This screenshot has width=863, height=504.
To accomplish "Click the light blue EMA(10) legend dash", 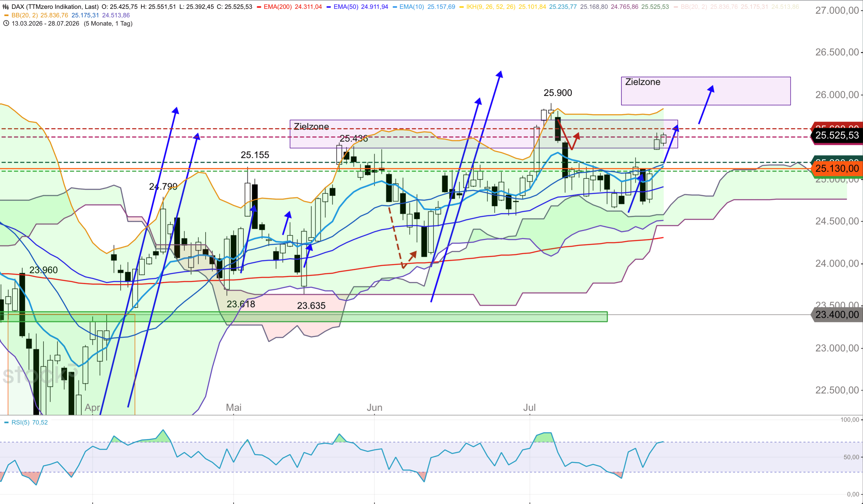I will click(395, 7).
